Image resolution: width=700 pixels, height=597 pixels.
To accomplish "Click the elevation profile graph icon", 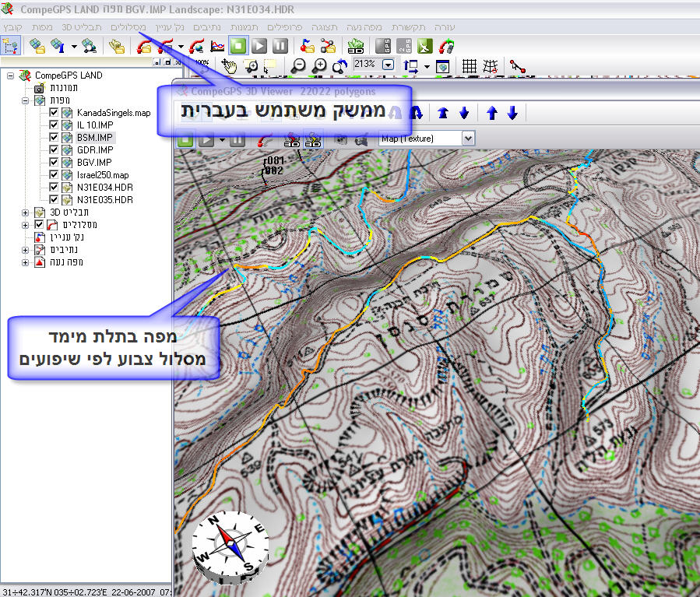I will [x=218, y=46].
